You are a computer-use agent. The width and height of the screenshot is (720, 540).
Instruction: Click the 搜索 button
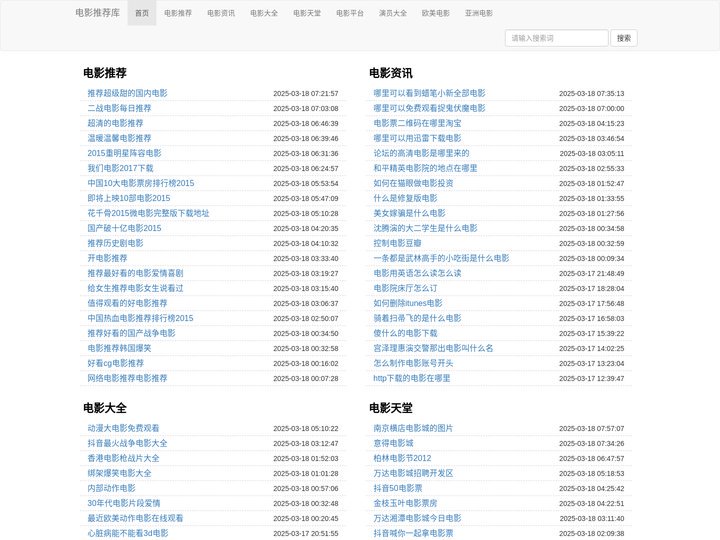click(x=624, y=38)
